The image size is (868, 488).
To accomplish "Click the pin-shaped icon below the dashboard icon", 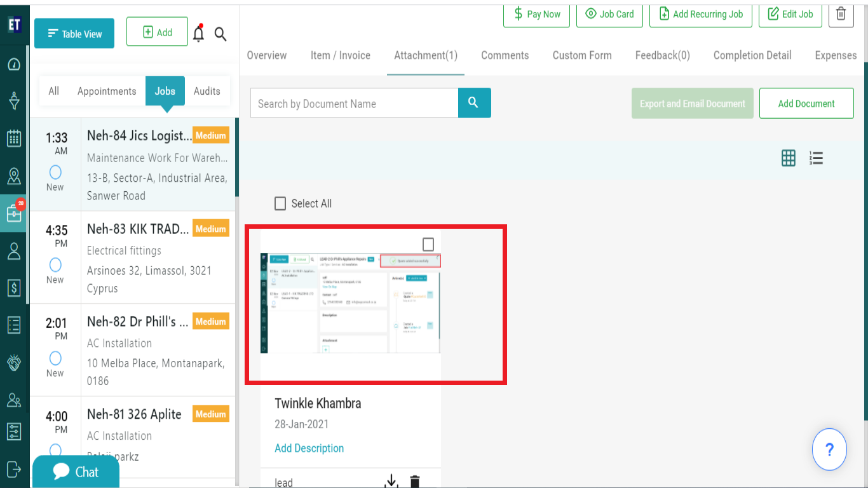I will tap(14, 101).
